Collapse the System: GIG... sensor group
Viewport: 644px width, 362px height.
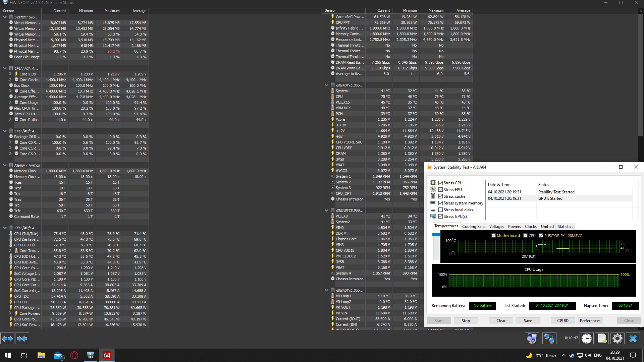pyautogui.click(x=5, y=17)
